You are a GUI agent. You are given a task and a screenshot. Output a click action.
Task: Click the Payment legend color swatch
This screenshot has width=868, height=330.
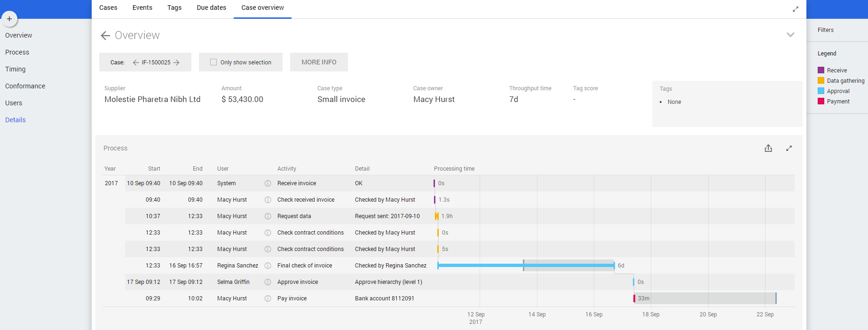[821, 101]
